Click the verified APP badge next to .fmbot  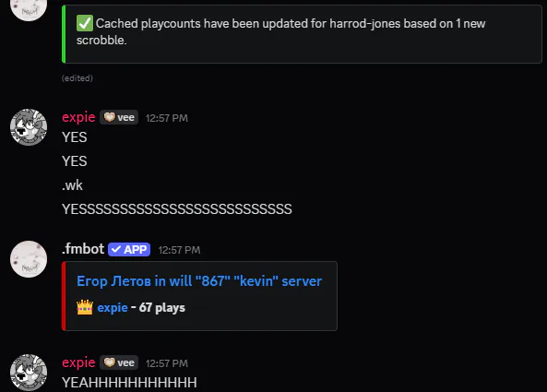click(x=129, y=249)
